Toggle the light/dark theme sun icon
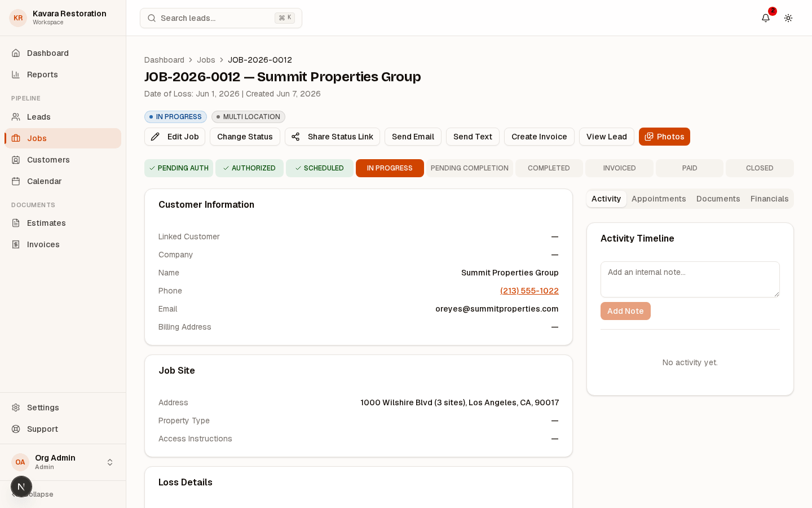The image size is (812, 508). [x=788, y=18]
